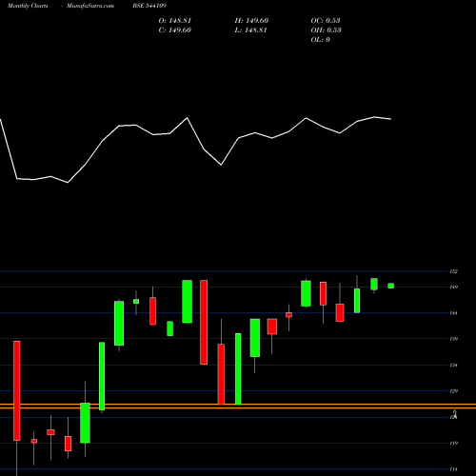Viewport: 476px width, 476px height.
Task: Click the last small green candlestick on the right
Action: 391,286
